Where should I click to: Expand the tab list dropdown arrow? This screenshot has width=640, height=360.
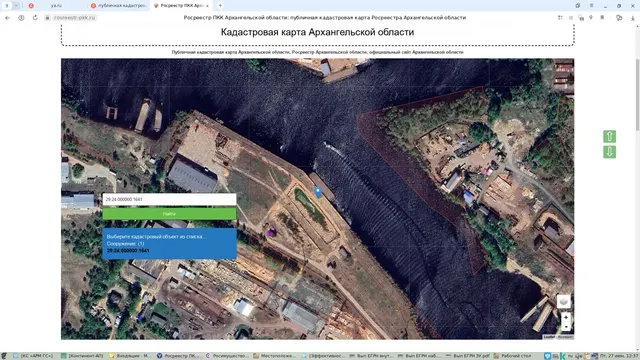tap(16, 5)
